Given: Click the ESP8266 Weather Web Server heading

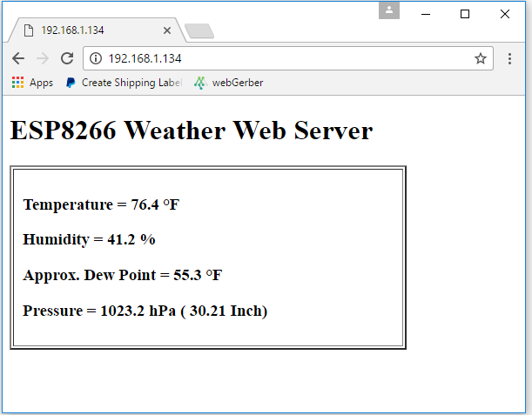Looking at the screenshot, I should coord(192,131).
